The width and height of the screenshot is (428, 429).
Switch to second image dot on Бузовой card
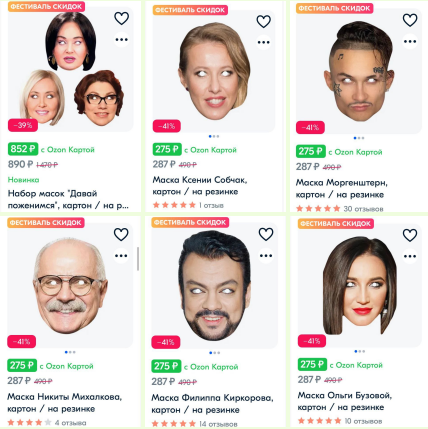click(x=359, y=351)
